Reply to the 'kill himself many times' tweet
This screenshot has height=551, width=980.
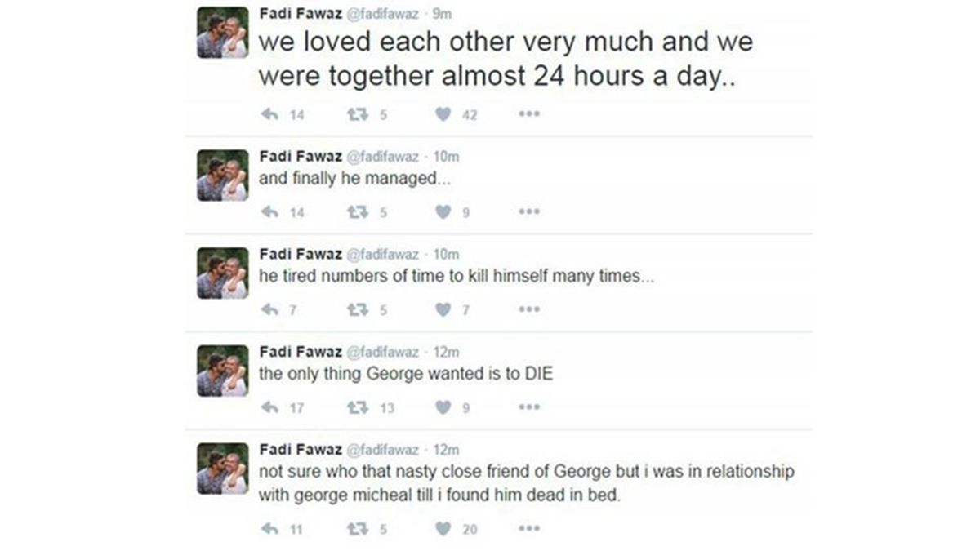269,309
